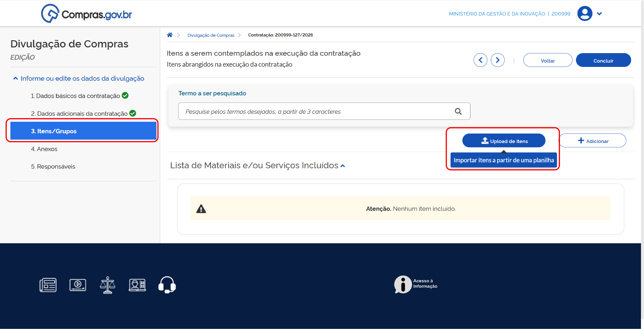This screenshot has height=329, width=644.
Task: Click Contratação: 200999-127/2026 breadcrumb text
Action: tap(280, 35)
